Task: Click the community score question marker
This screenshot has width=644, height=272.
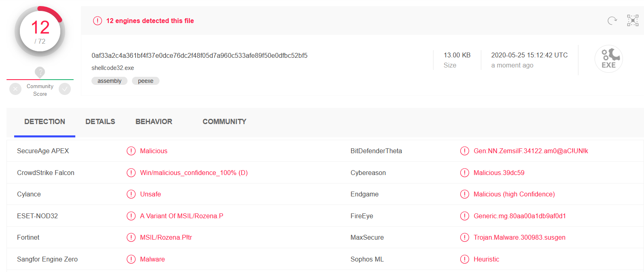Action: [40, 72]
